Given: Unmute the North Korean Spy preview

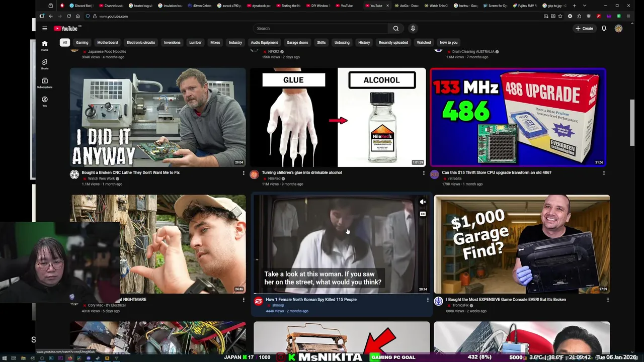Looking at the screenshot, I should coord(423,202).
